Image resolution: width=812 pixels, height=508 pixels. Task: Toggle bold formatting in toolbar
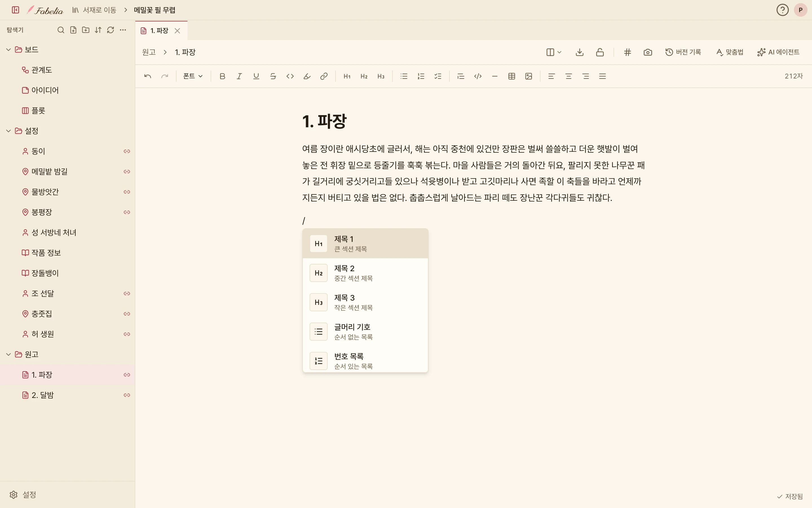(222, 76)
